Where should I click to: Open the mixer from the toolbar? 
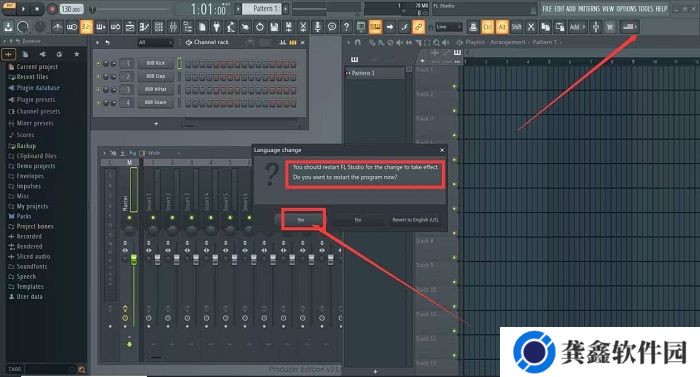click(x=173, y=27)
